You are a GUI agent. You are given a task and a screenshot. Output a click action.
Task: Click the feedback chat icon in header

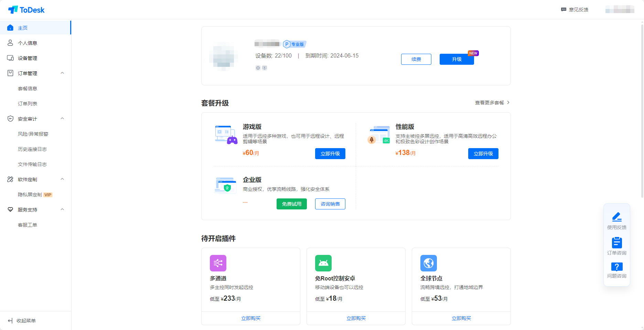(x=563, y=10)
